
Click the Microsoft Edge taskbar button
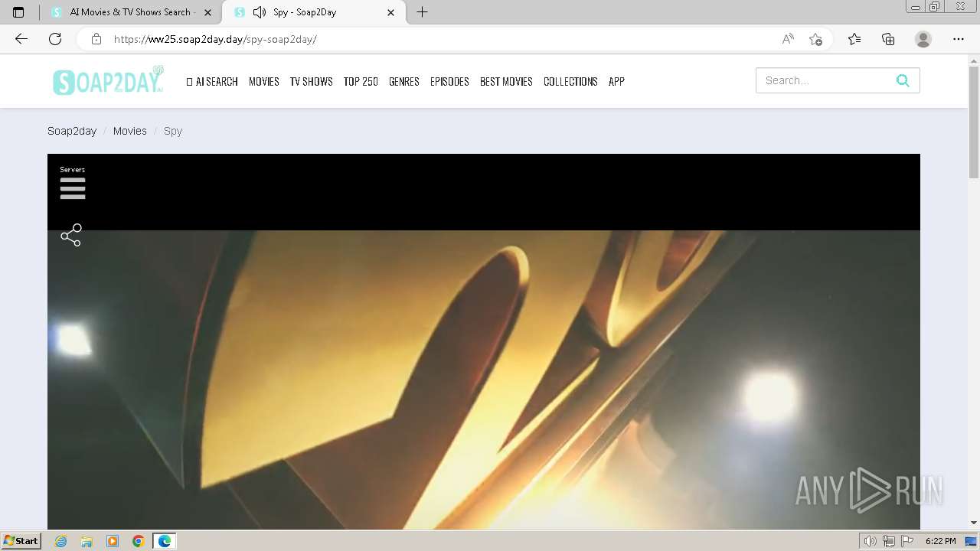click(165, 541)
